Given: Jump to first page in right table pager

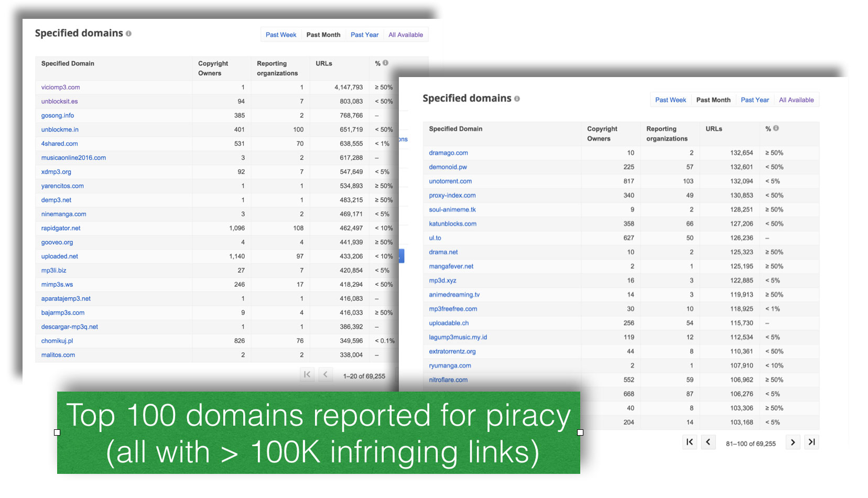Looking at the screenshot, I should pos(690,442).
